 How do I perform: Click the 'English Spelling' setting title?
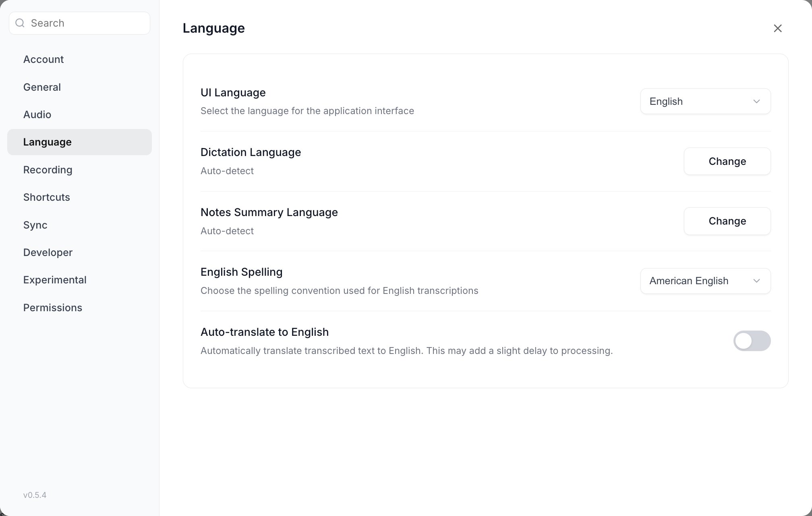pyautogui.click(x=242, y=272)
